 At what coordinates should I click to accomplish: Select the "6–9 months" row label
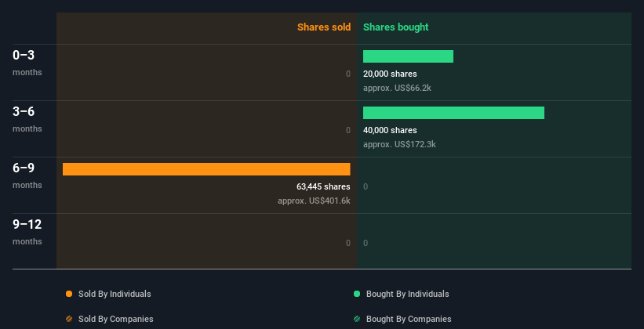[x=27, y=175]
